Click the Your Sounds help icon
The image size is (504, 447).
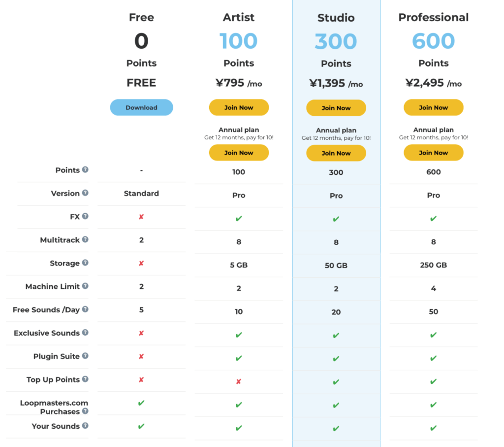click(x=85, y=425)
